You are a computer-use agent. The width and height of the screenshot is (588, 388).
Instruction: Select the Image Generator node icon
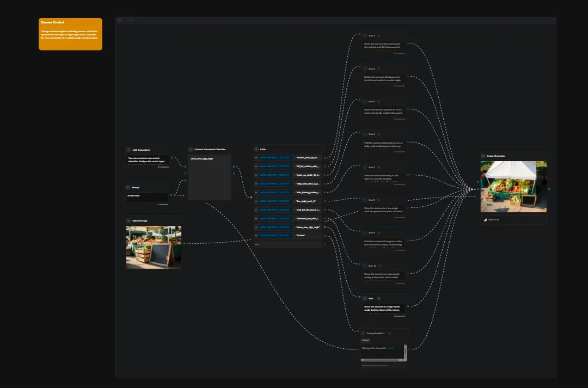[x=483, y=156]
